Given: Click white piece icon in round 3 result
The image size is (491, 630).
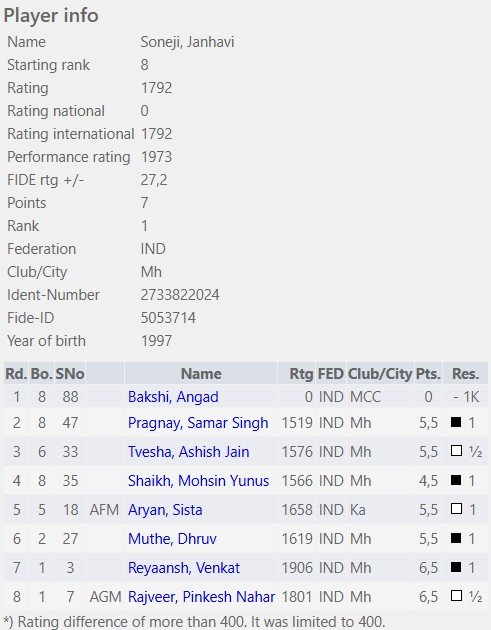Looking at the screenshot, I should [x=456, y=451].
